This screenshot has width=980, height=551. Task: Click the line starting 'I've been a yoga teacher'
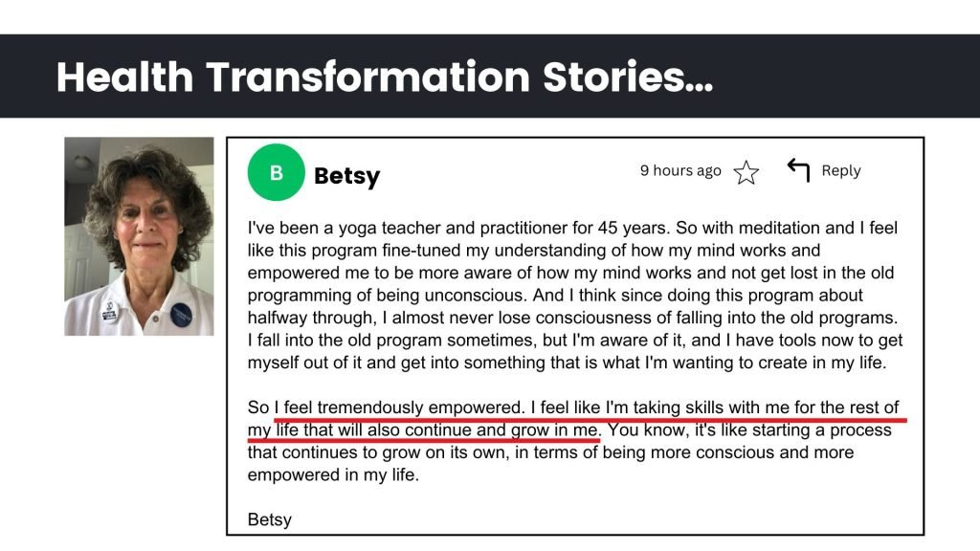tap(572, 228)
